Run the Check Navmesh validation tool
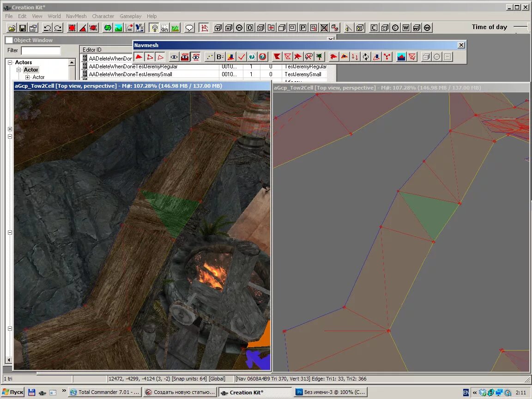Image resolution: width=532 pixels, height=399 pixels. click(242, 57)
